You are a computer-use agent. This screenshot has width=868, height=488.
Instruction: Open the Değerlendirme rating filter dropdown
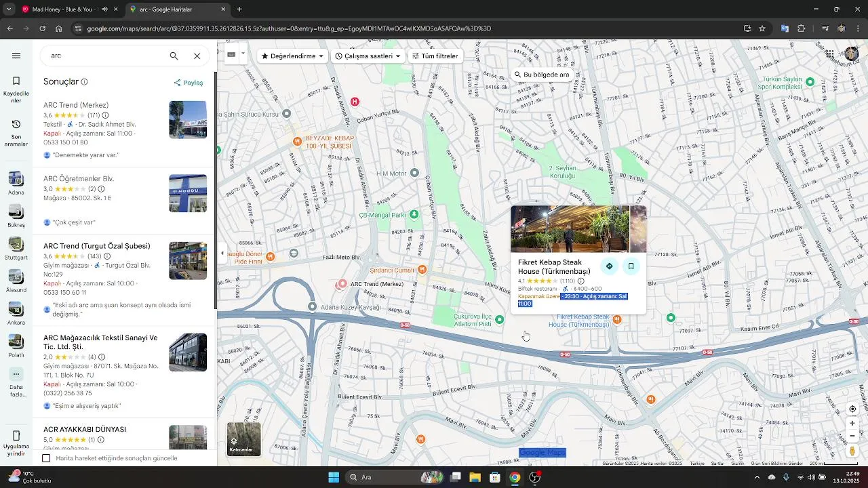293,56
